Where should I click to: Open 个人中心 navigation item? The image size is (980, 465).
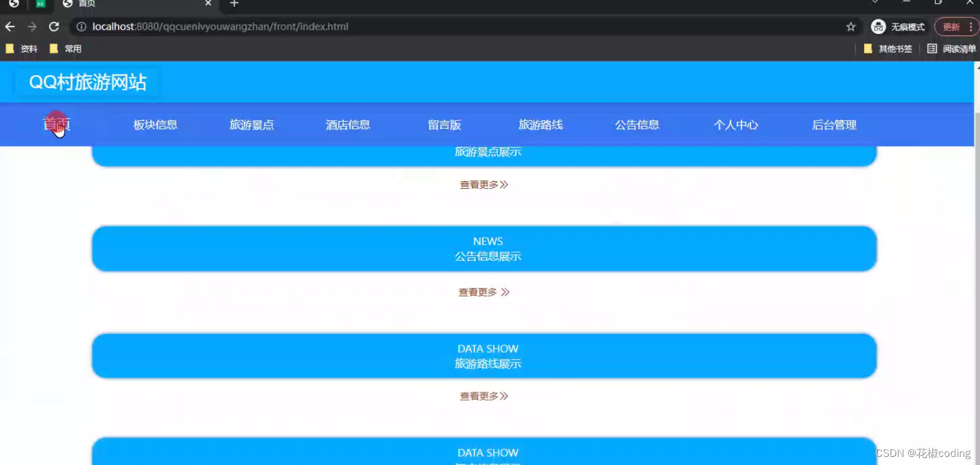(x=735, y=125)
